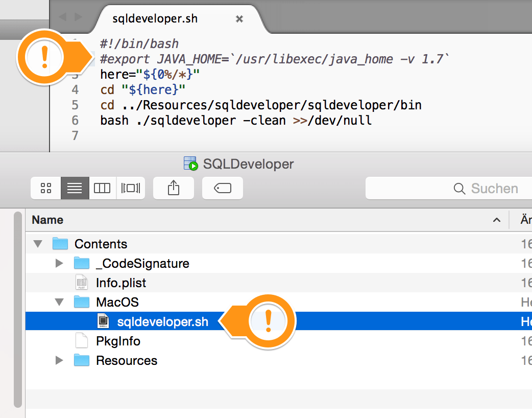Select the Contents folder row

click(x=279, y=244)
